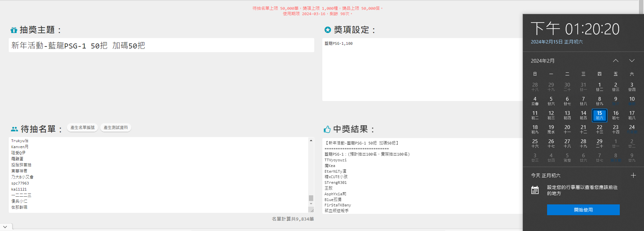
Task: Click the 待抽名單 scrollbar thumb
Action: click(311, 198)
